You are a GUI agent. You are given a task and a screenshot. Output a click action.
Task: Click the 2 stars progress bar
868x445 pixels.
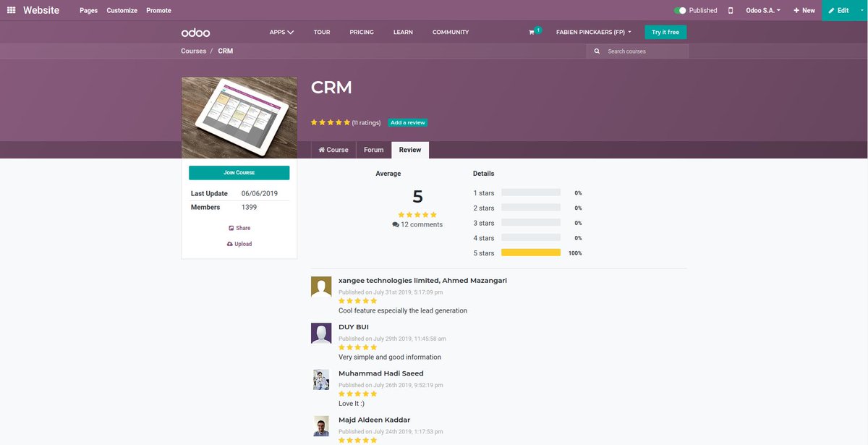pos(531,208)
